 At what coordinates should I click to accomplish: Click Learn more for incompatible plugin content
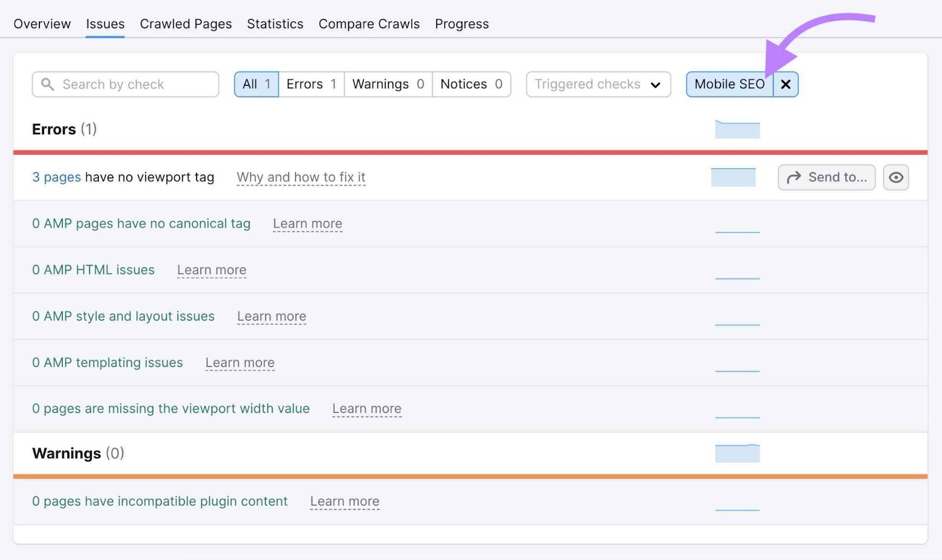(x=344, y=501)
